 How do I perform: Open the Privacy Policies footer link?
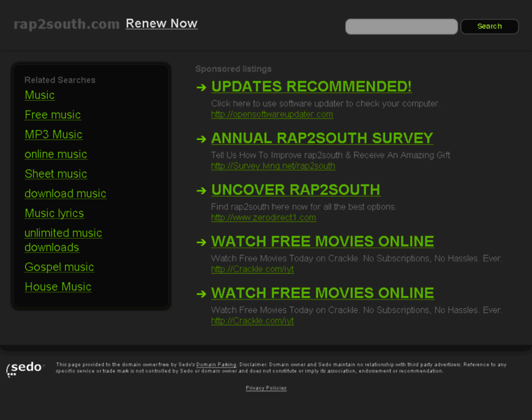click(x=266, y=388)
